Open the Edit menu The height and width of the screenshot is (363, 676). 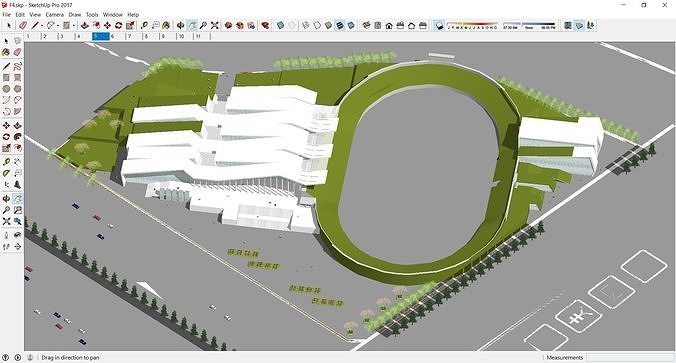20,15
